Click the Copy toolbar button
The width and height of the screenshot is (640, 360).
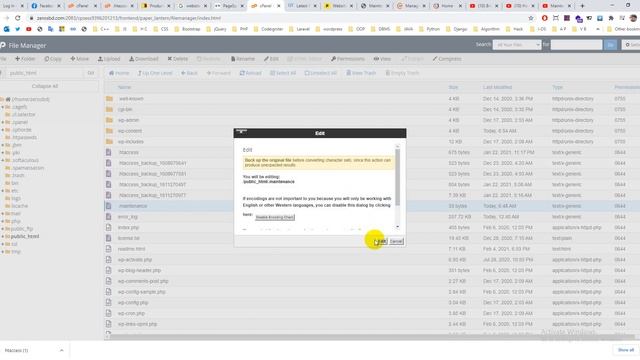(53, 59)
